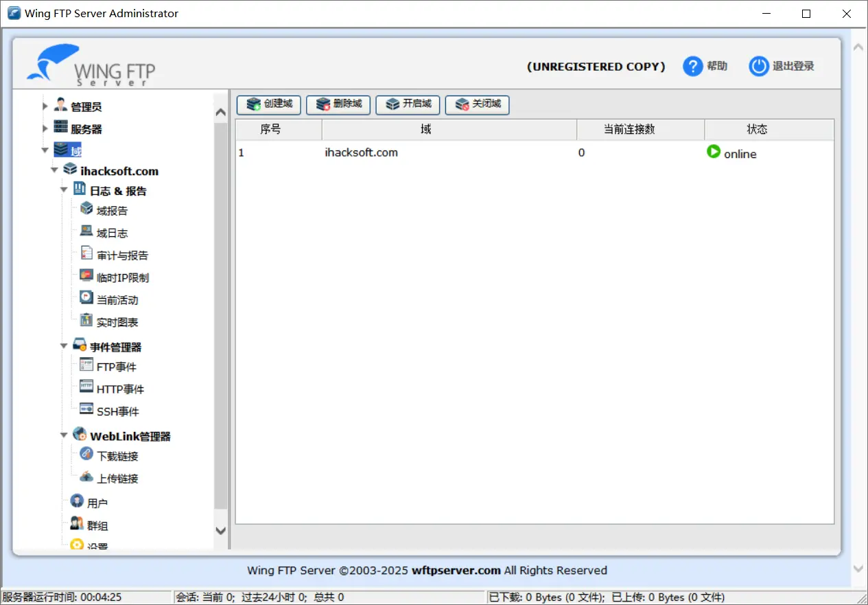Click the tree panel scroll-down arrow
The height and width of the screenshot is (605, 868).
(x=220, y=530)
